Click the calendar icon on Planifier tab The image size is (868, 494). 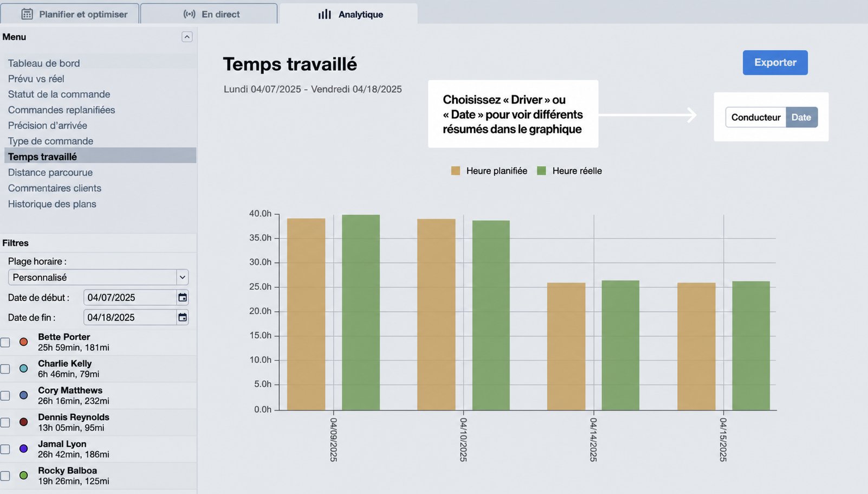27,14
